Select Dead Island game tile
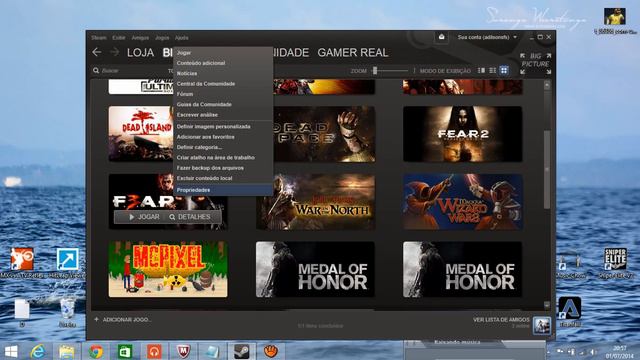Image resolution: width=640 pixels, height=360 pixels. pyautogui.click(x=141, y=134)
